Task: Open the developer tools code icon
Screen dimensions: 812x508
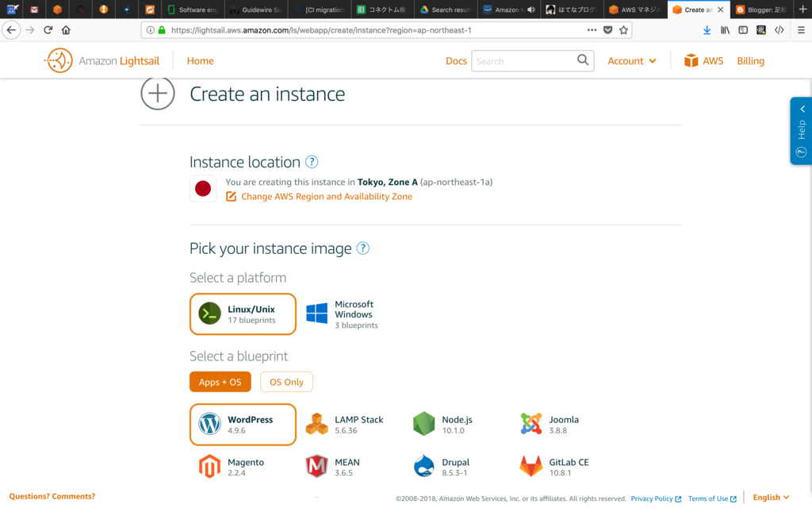Action: (779, 30)
